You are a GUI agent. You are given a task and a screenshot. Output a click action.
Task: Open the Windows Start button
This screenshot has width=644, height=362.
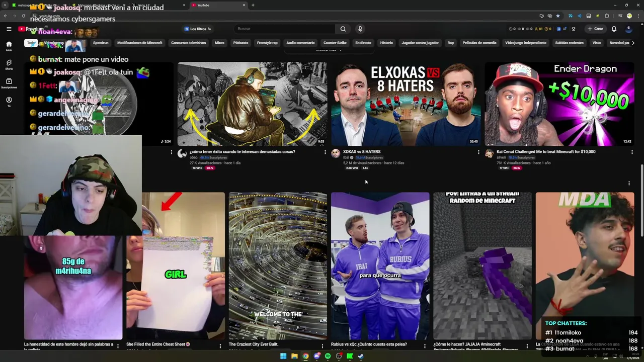pyautogui.click(x=283, y=356)
